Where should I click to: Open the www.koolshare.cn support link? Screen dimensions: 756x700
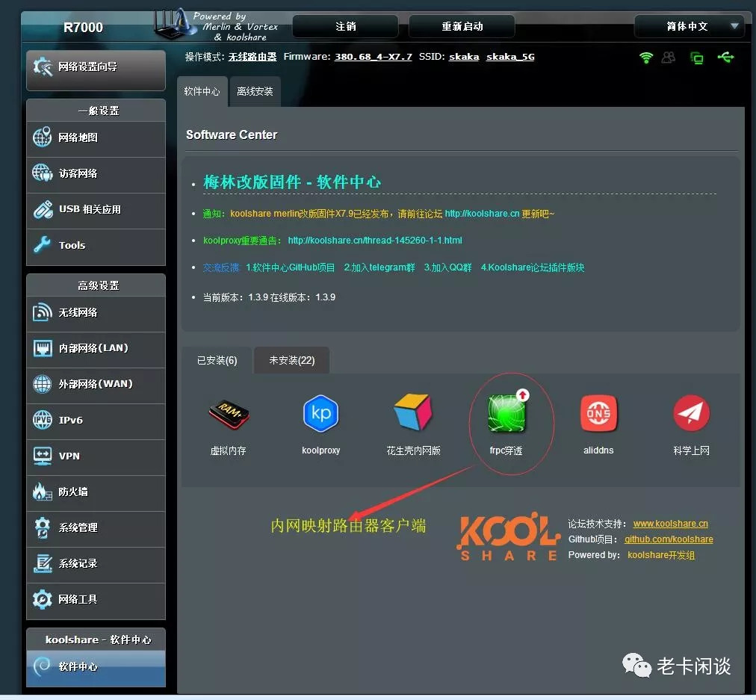point(670,524)
